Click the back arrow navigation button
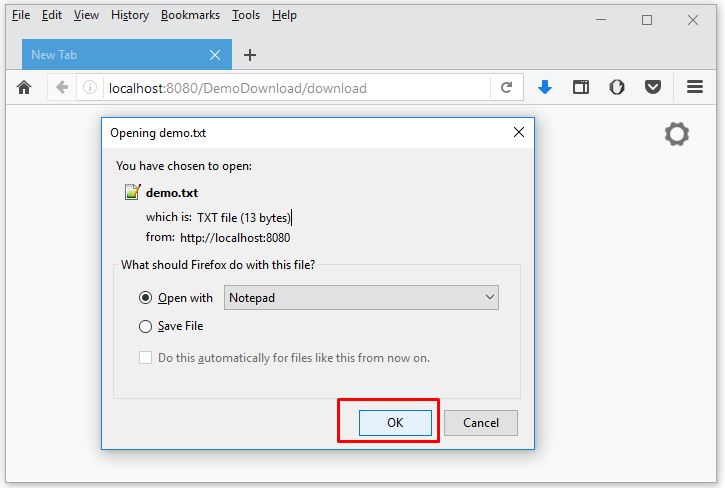Screen dimensions: 725x488 tap(61, 87)
